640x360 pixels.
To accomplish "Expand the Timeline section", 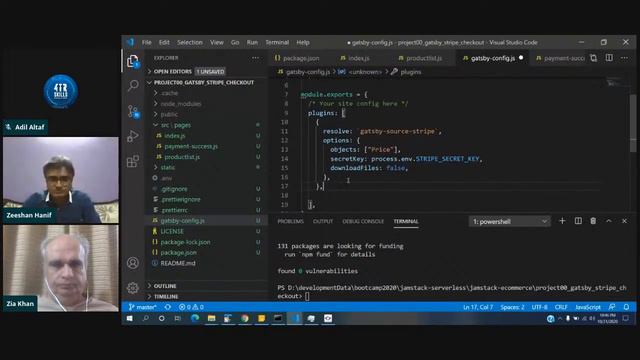I will tap(166, 297).
